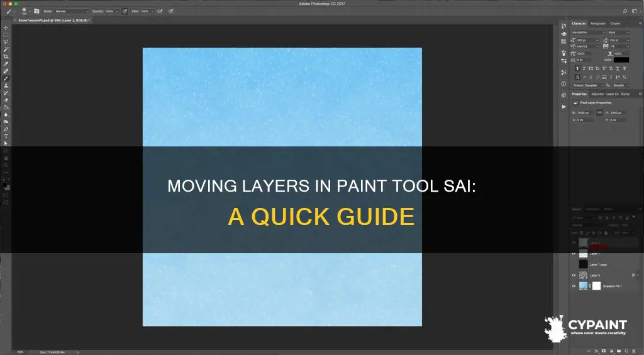Viewport: 644px width, 355px height.
Task: Open the French: Canadian language dropdown
Action: pyautogui.click(x=588, y=85)
